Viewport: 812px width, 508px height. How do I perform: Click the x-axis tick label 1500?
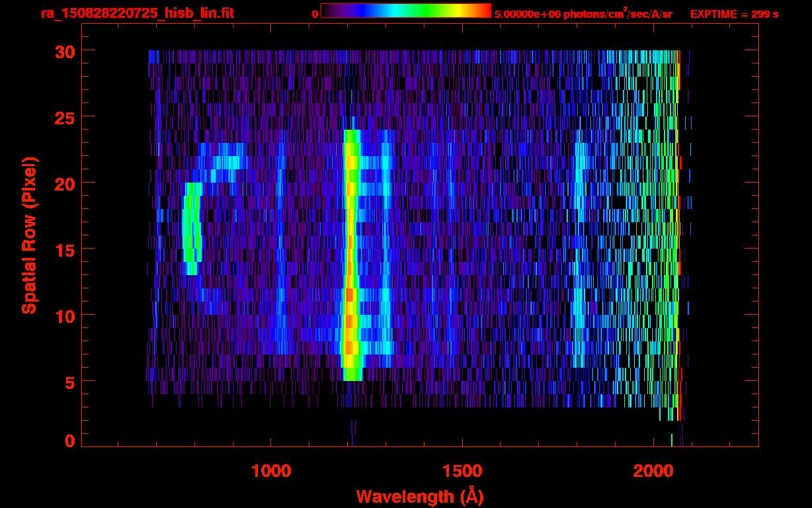click(462, 471)
